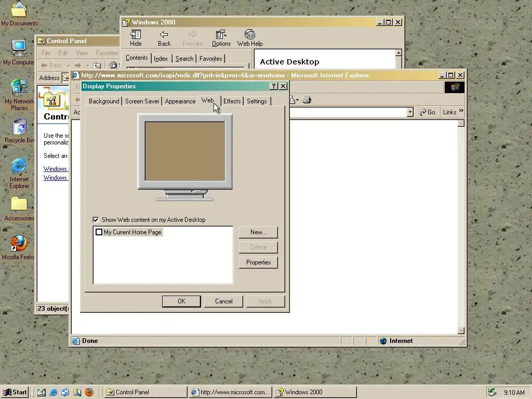Image resolution: width=532 pixels, height=399 pixels.
Task: Click the scroll down arrow in Internet Explorer
Action: click(x=461, y=330)
